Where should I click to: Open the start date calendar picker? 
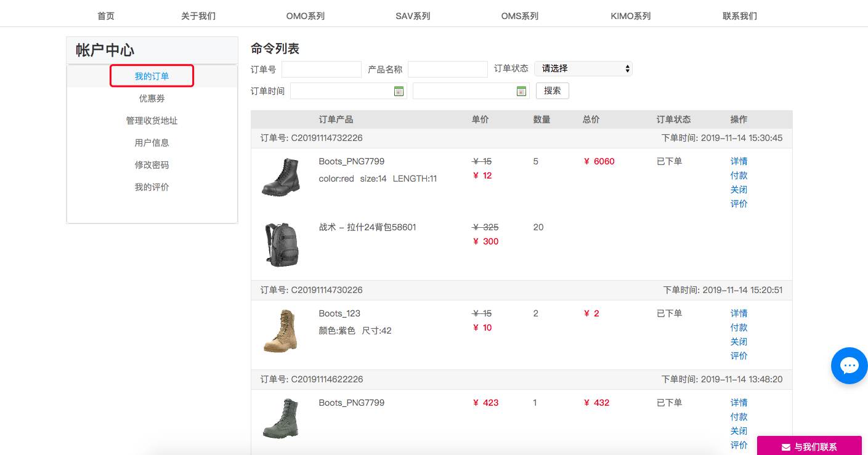(399, 91)
